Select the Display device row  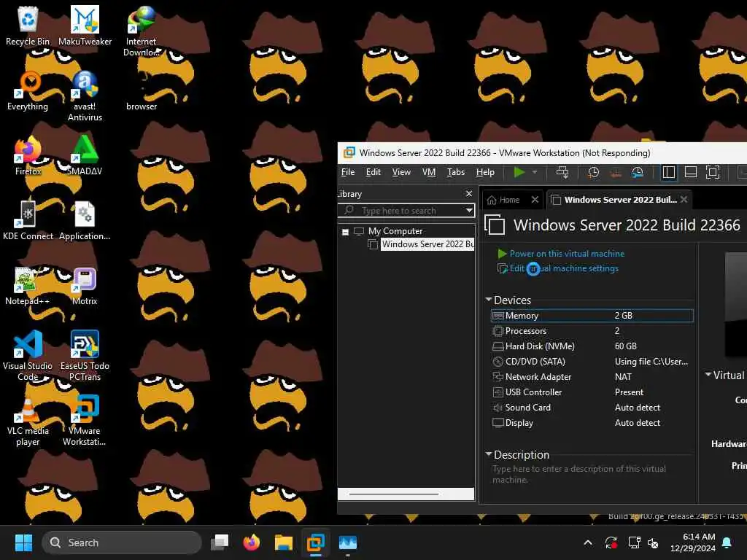(x=592, y=423)
